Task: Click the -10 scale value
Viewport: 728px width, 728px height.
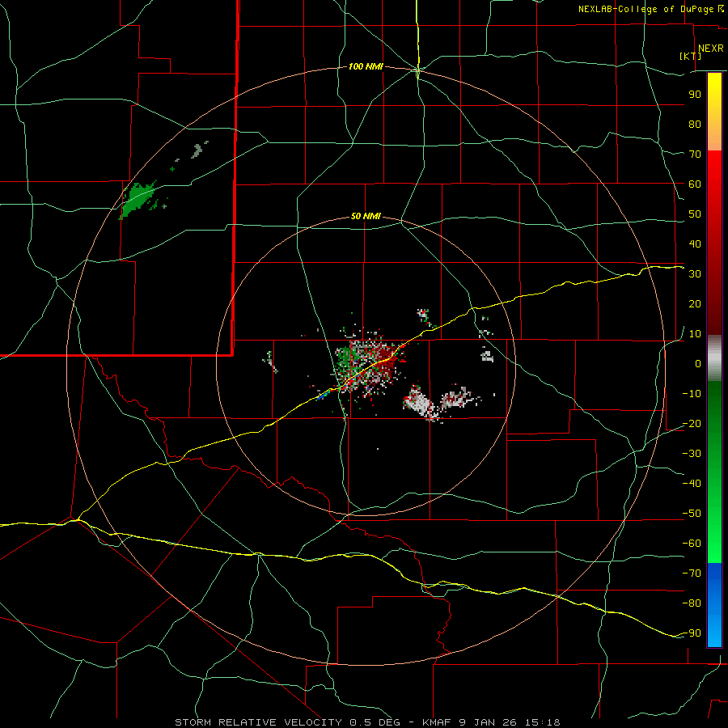Action: click(x=692, y=394)
